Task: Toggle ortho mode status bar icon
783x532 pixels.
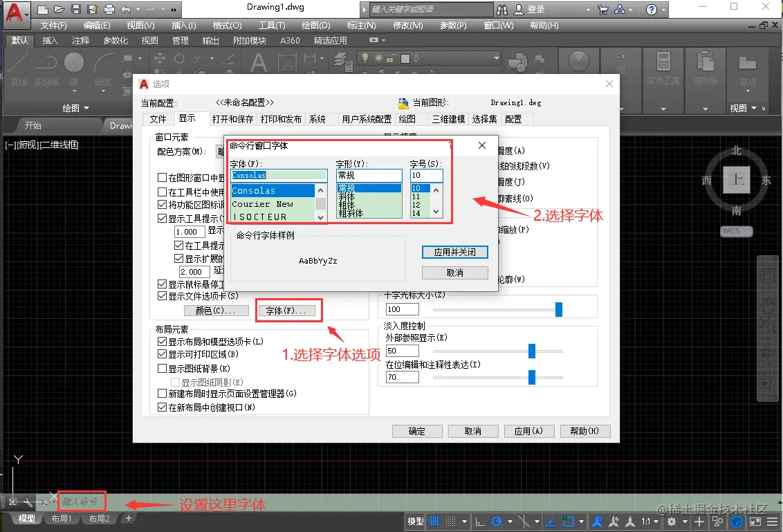Action: [x=480, y=522]
